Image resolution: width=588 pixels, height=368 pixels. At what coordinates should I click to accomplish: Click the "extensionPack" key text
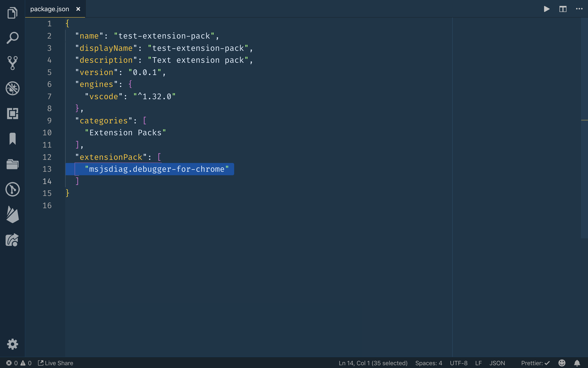coord(111,157)
